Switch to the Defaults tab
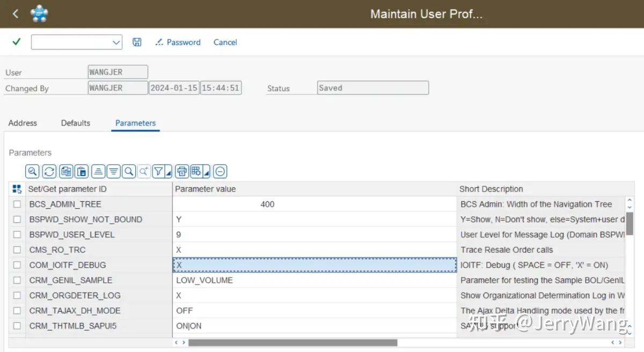 point(76,123)
